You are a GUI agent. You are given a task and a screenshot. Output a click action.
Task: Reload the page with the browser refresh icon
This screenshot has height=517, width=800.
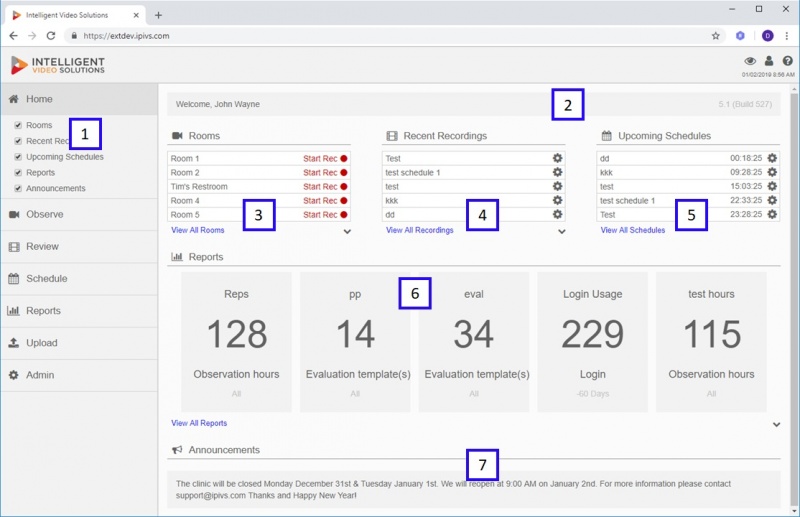pyautogui.click(x=51, y=36)
